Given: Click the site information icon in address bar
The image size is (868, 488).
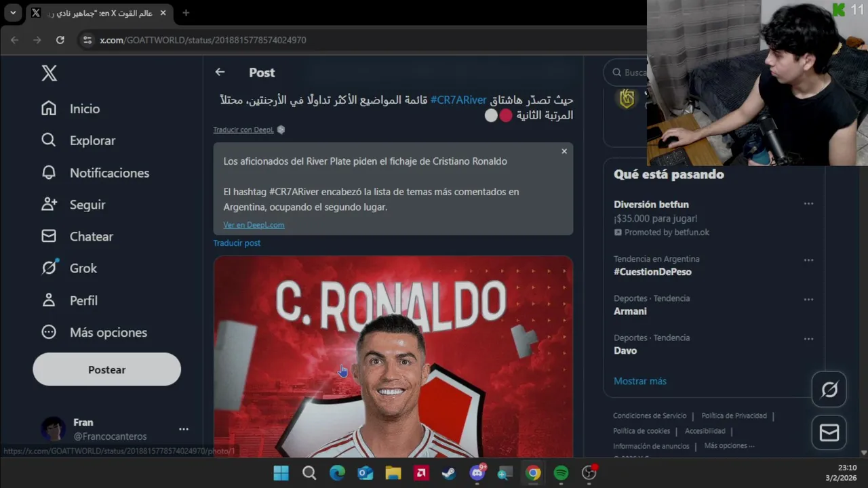Looking at the screenshot, I should click(x=87, y=40).
